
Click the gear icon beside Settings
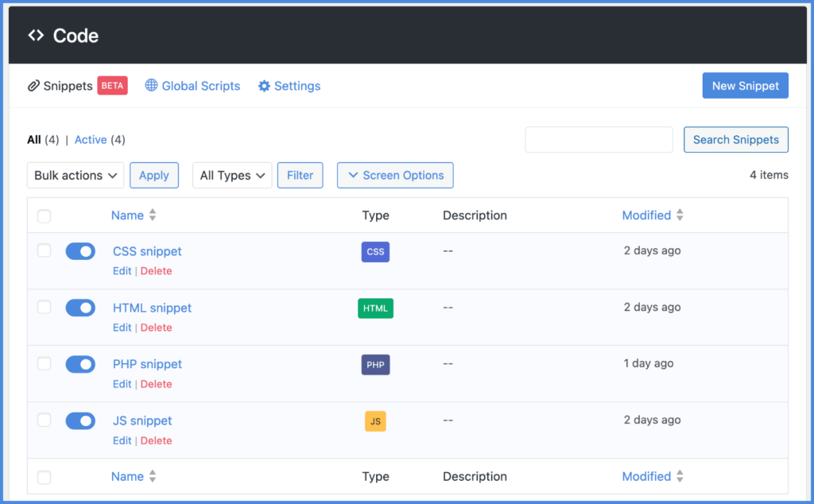[264, 85]
